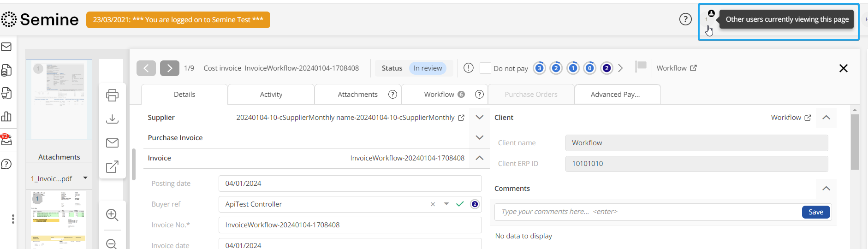Open the help question mark icon in header
Screen dimensions: 868x249
pos(685,19)
